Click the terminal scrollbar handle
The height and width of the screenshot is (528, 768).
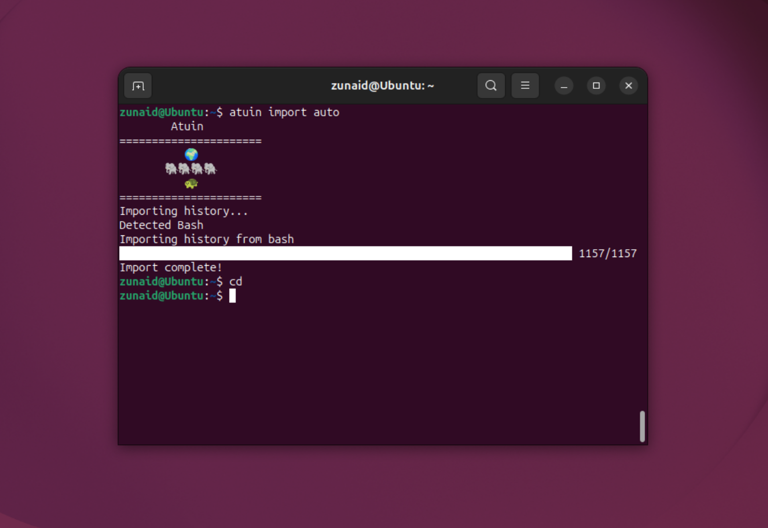(x=642, y=426)
